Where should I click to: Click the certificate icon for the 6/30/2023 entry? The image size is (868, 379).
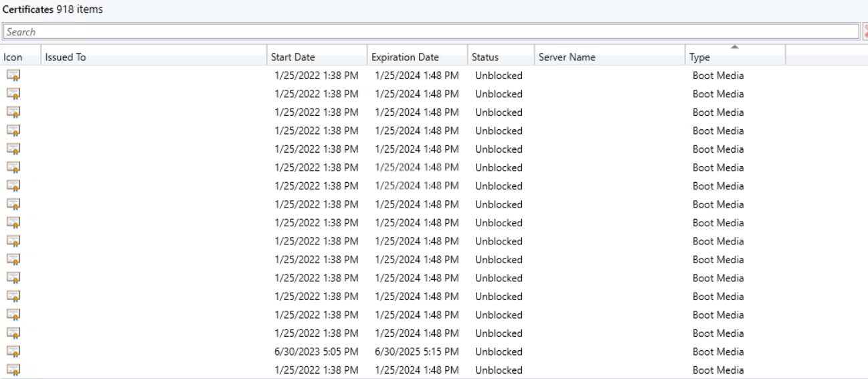(x=13, y=352)
